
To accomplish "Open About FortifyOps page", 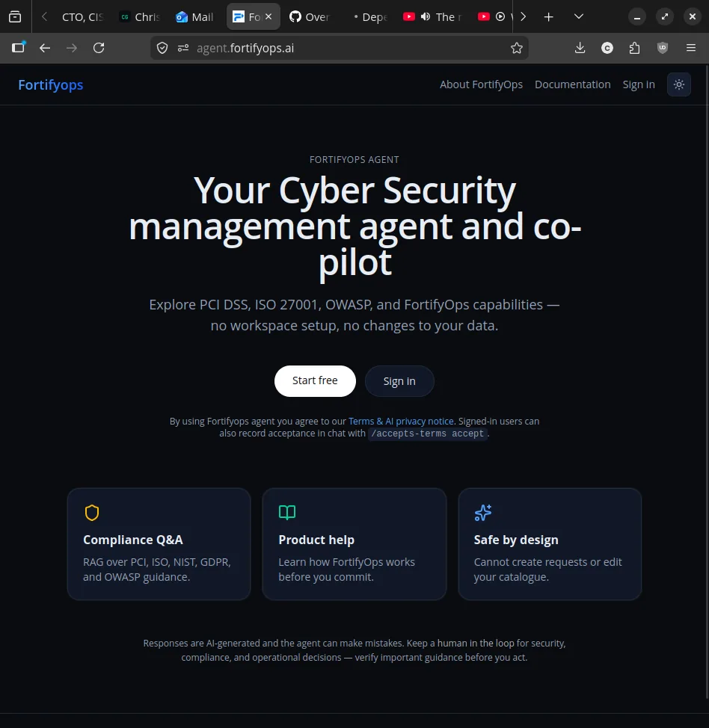I will [481, 84].
